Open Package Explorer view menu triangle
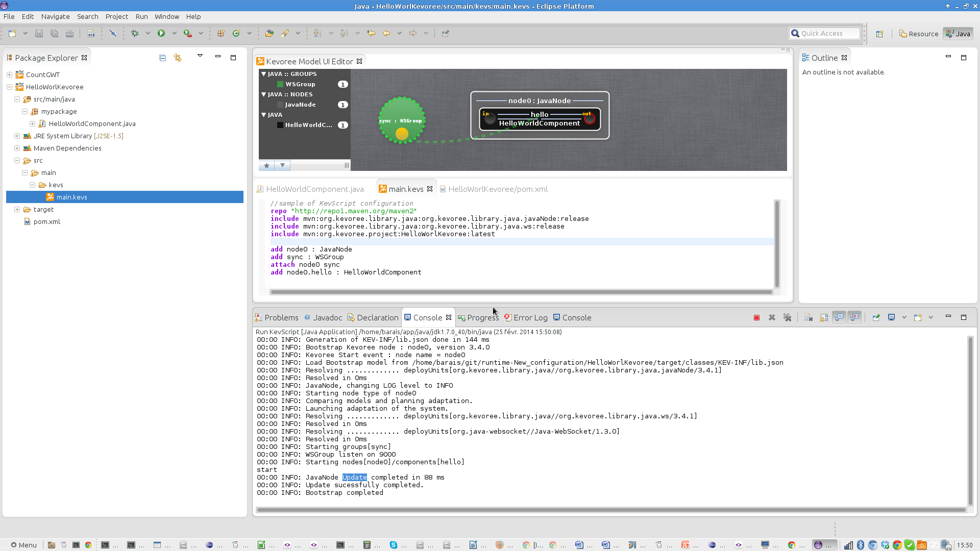 200,56
